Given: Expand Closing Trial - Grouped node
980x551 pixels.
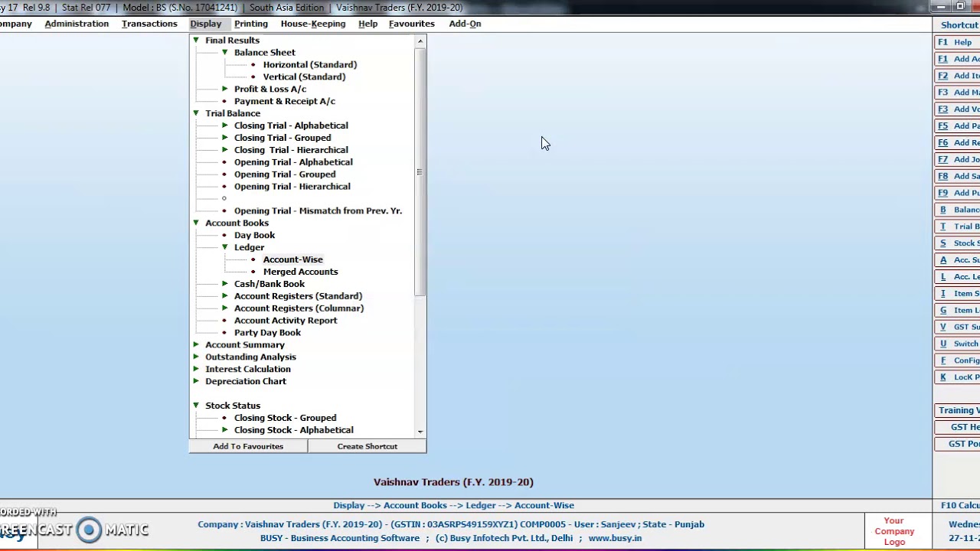Looking at the screenshot, I should tap(225, 138).
